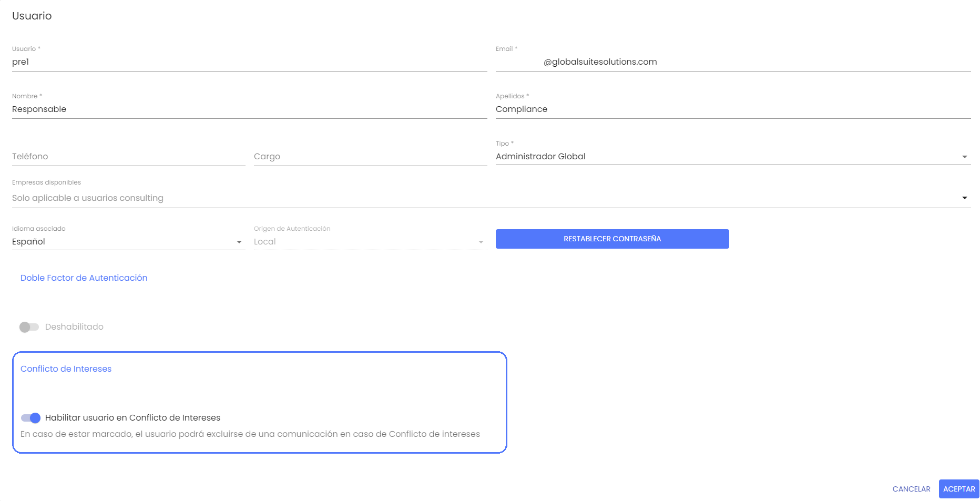Open the Tipo dropdown arrow
Image resolution: width=980 pixels, height=501 pixels.
tap(964, 157)
